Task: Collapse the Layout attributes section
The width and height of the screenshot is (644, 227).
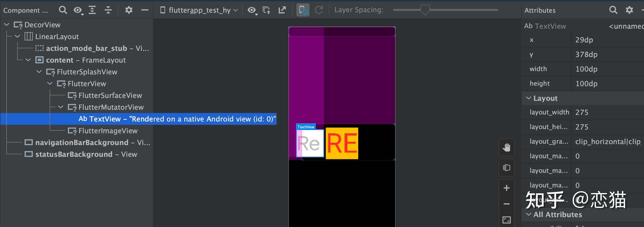Action: (x=529, y=98)
